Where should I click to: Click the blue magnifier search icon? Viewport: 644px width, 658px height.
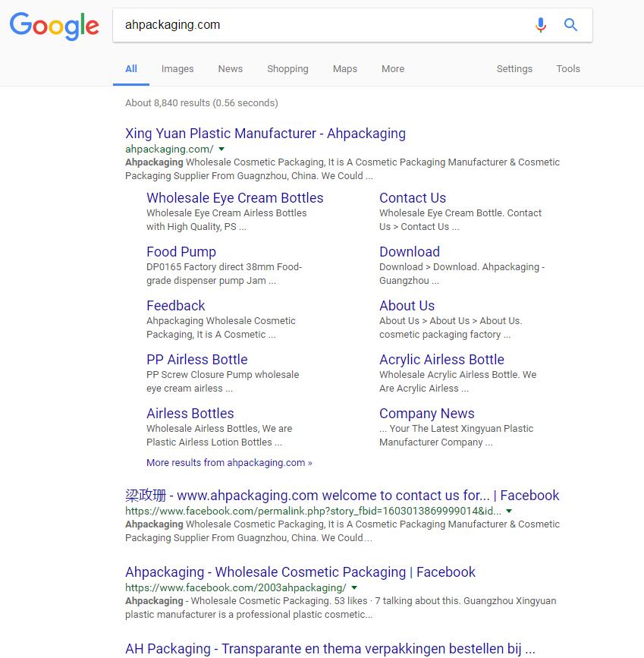coord(570,25)
